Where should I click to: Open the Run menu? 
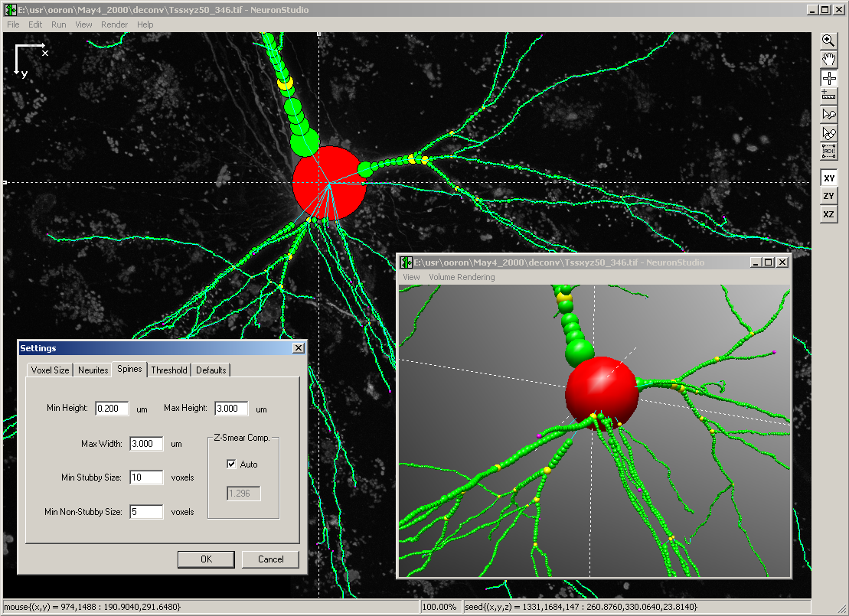(x=59, y=24)
